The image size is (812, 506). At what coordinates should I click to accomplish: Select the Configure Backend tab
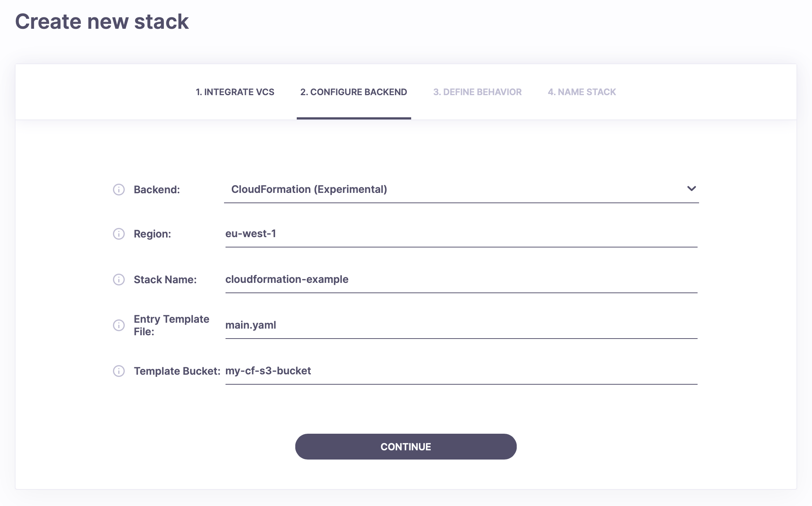[x=354, y=92]
